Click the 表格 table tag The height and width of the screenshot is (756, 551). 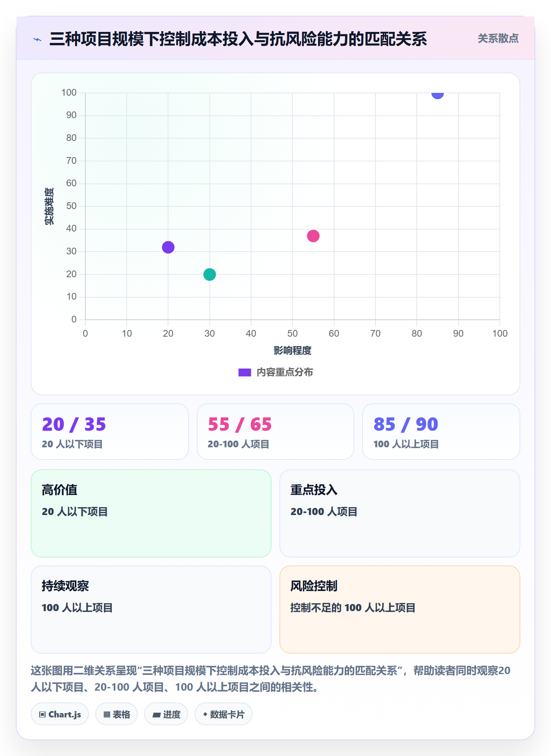(x=116, y=714)
